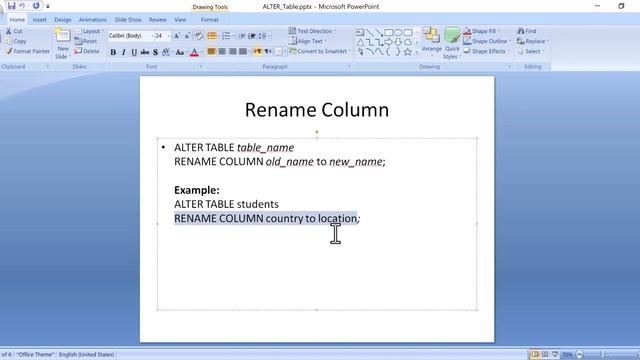Image resolution: width=640 pixels, height=360 pixels.
Task: Reset the slide layout
Action: (x=86, y=41)
